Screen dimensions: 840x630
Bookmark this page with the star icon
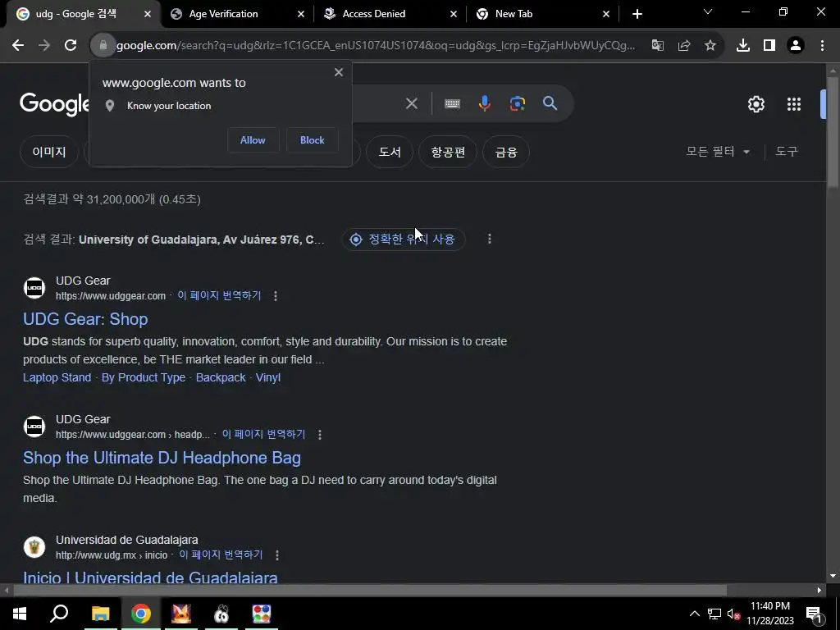(710, 46)
